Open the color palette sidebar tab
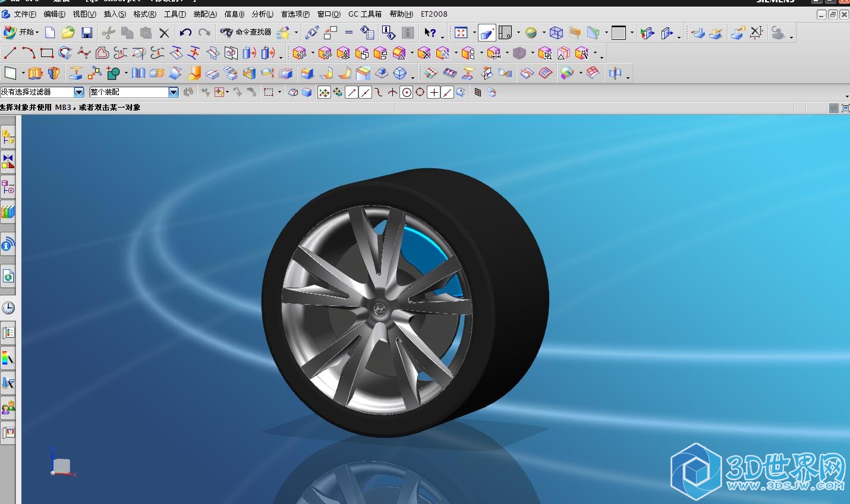The width and height of the screenshot is (850, 504). point(8,358)
